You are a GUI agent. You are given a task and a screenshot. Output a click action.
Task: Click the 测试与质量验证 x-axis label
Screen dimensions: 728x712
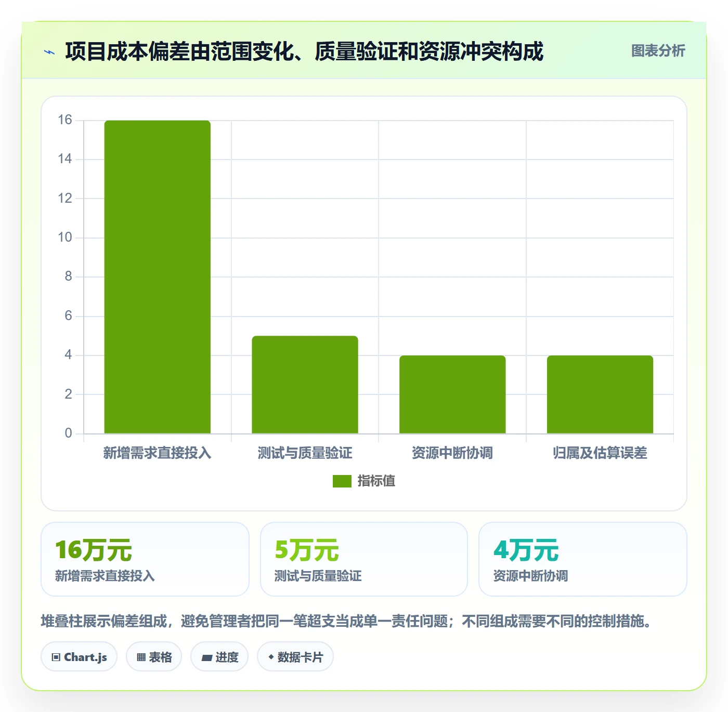pos(305,453)
